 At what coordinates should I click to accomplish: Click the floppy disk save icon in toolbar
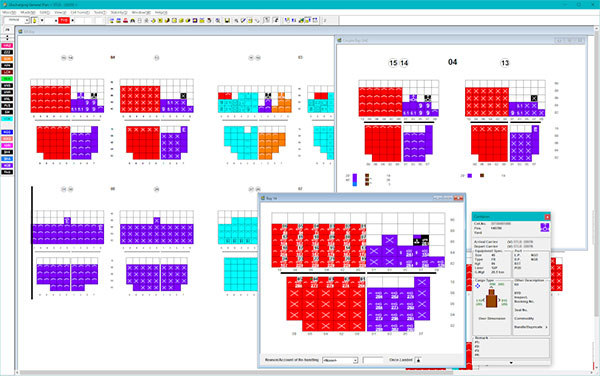tap(227, 21)
